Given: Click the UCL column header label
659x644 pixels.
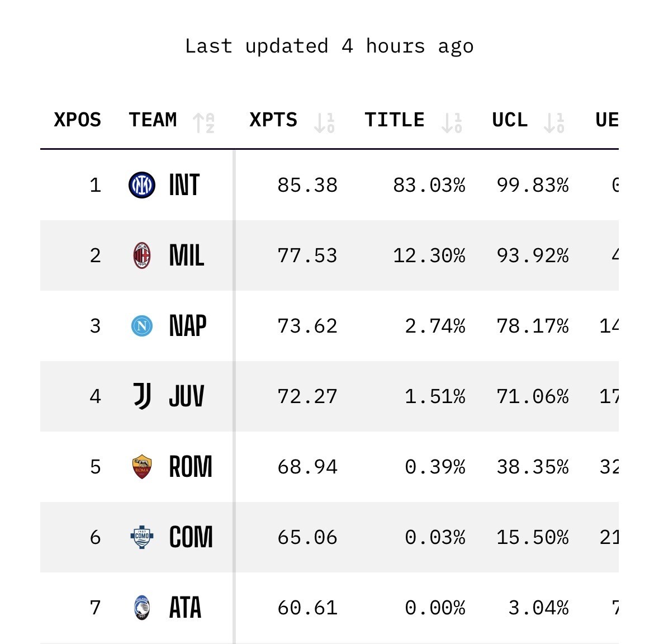Looking at the screenshot, I should tap(510, 120).
